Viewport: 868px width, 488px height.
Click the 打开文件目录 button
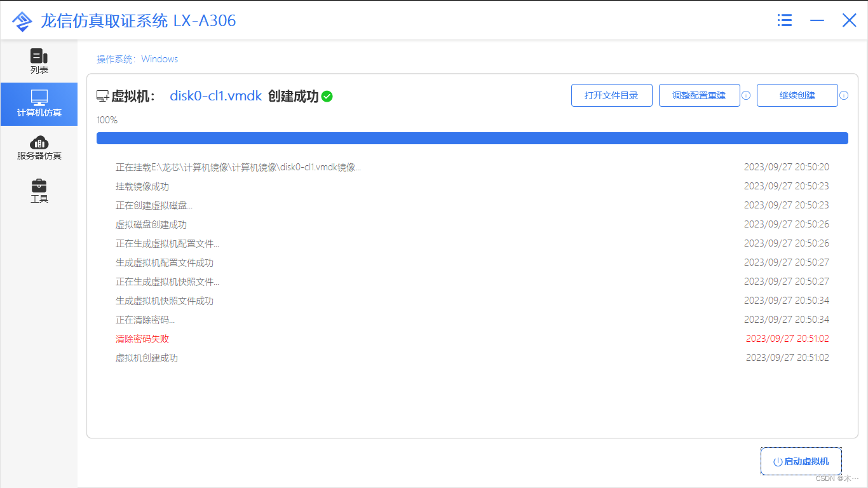611,95
